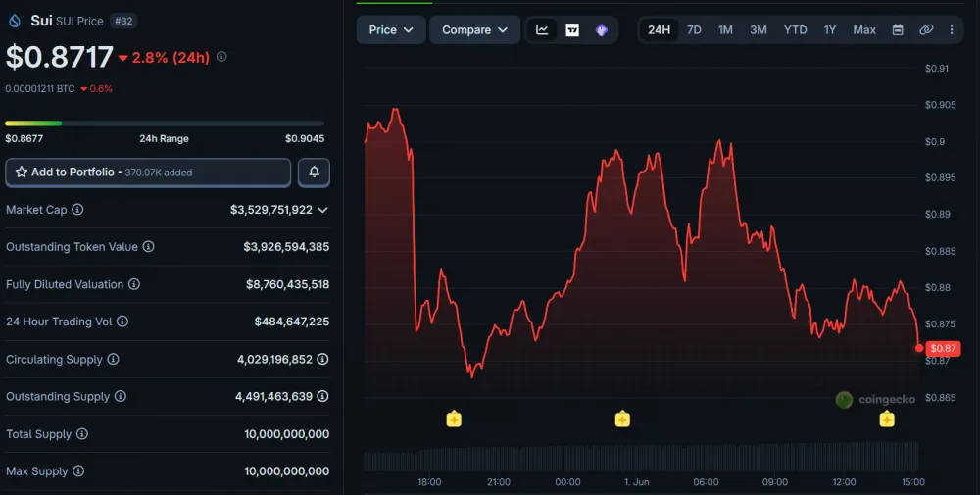This screenshot has width=980, height=495.
Task: Click the $3,926,594,385 value
Action: (286, 247)
